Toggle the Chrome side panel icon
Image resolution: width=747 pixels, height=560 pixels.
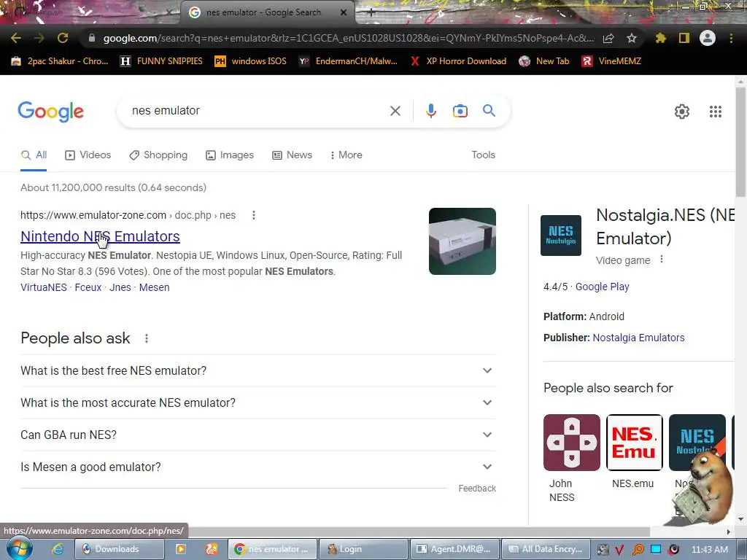[x=684, y=38]
